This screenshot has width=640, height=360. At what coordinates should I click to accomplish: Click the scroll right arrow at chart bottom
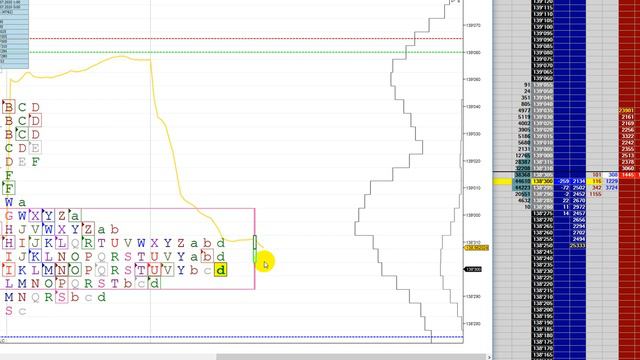tap(489, 357)
